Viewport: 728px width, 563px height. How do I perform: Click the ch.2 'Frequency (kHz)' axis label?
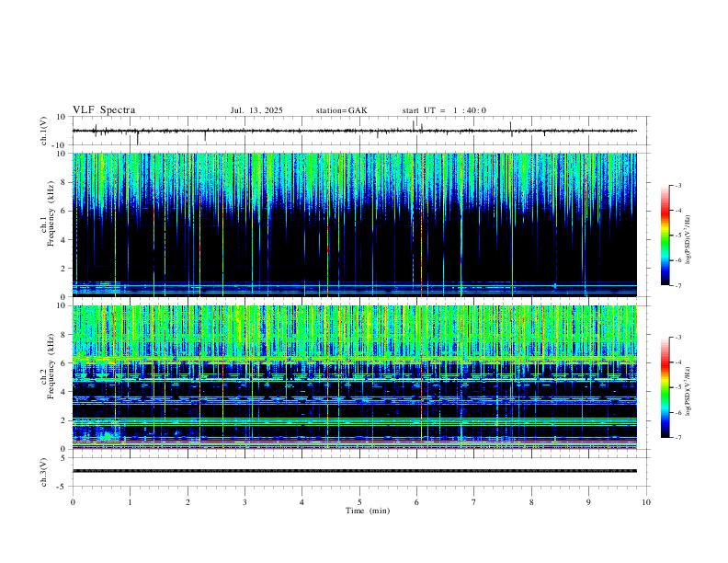click(51, 366)
